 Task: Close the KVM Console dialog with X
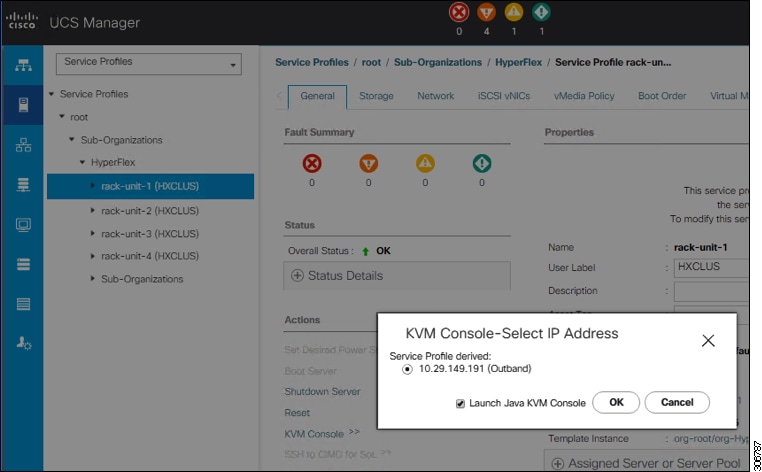click(708, 340)
